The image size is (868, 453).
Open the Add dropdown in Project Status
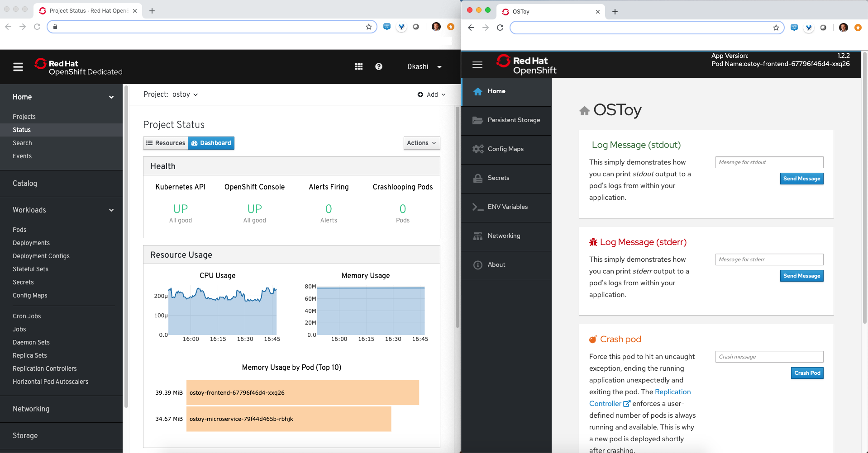pos(432,94)
